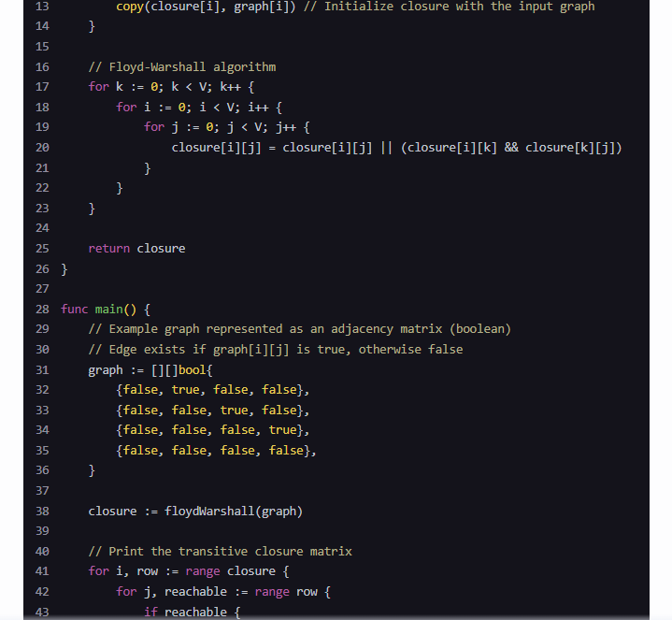Click the last 'false' on line 35
The image size is (672, 620).
[x=286, y=450]
